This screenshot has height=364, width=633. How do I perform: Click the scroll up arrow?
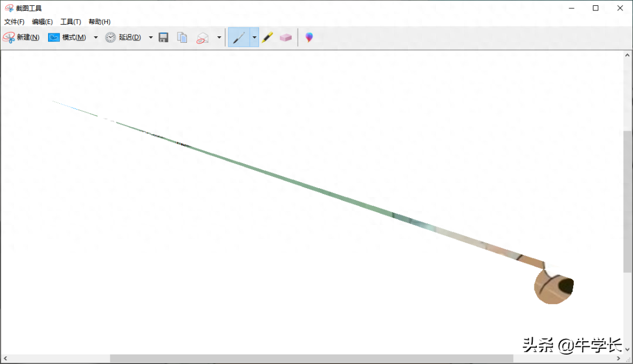click(x=627, y=55)
